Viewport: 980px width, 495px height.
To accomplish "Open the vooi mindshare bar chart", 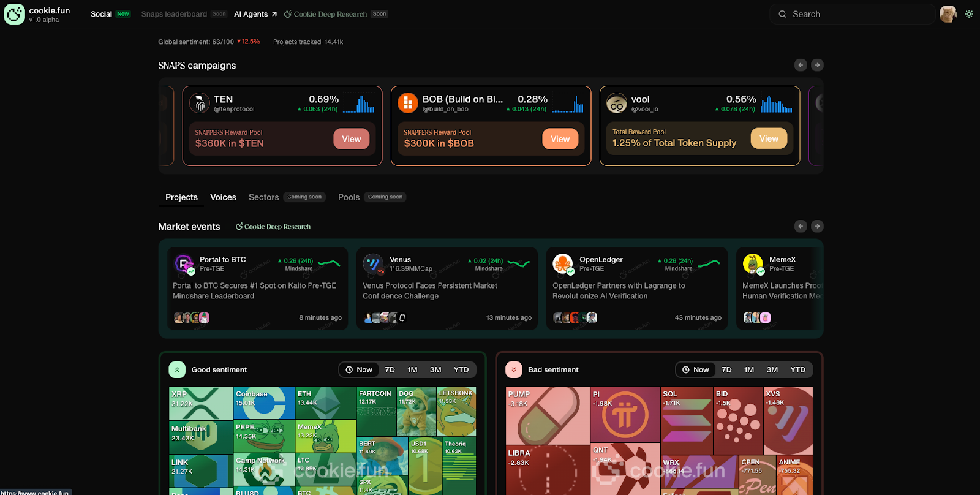I will 777,104.
